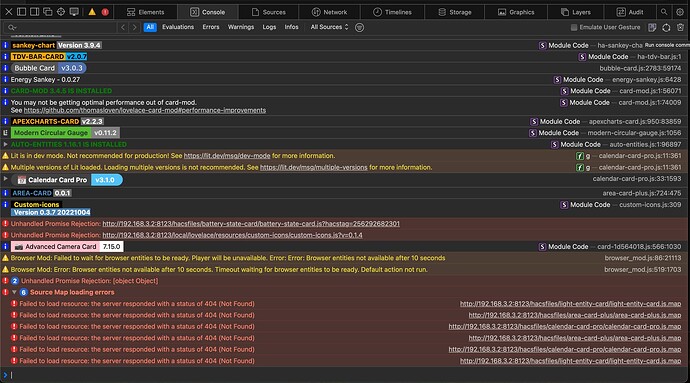
Task: Focus the console filter search field
Action: [x=60, y=27]
